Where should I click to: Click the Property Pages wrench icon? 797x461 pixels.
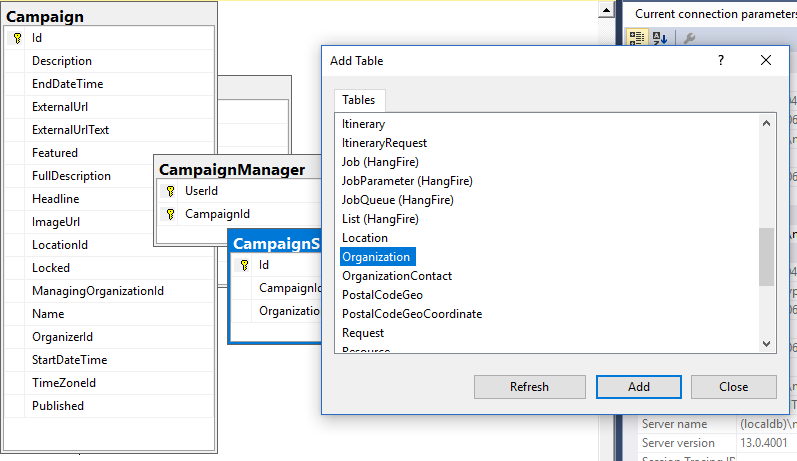(x=688, y=38)
